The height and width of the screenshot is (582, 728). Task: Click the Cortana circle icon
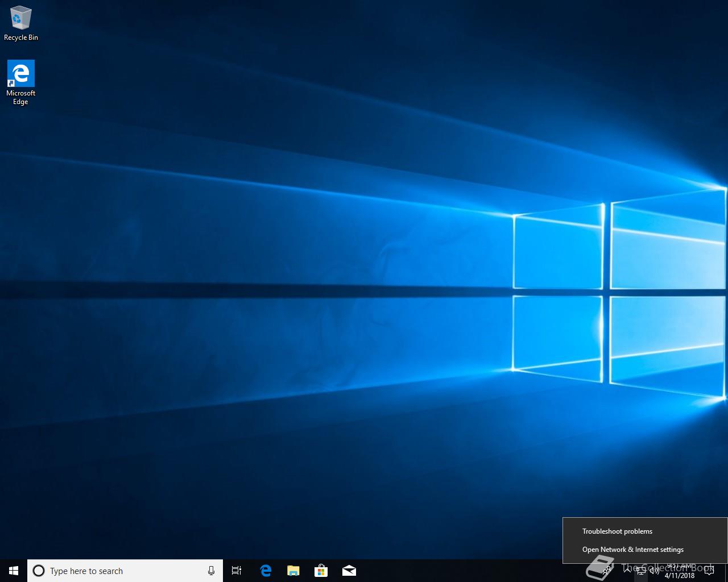coord(39,571)
